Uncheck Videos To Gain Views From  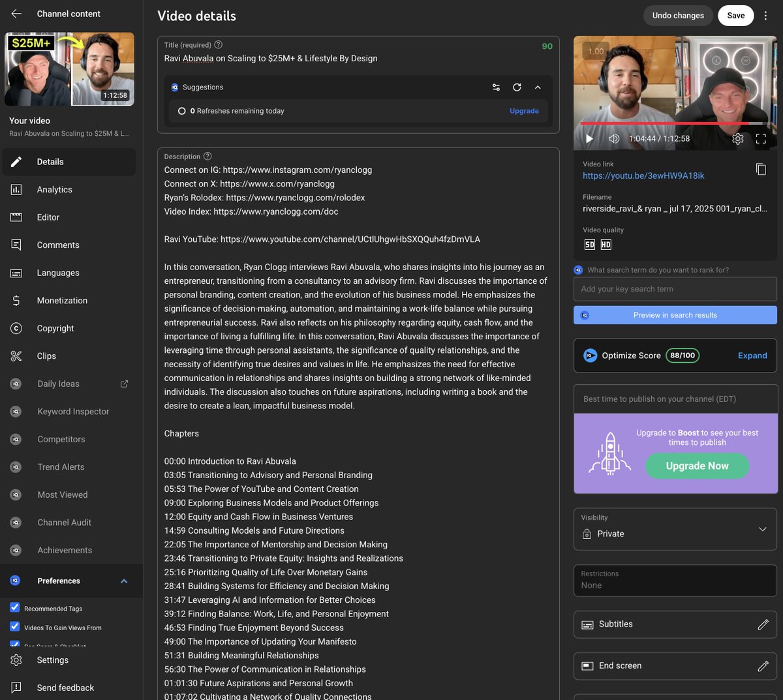pos(14,626)
